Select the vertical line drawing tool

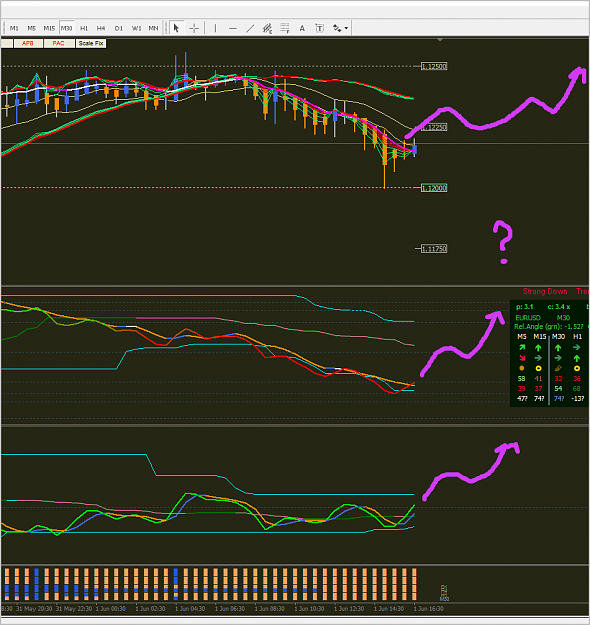point(215,28)
